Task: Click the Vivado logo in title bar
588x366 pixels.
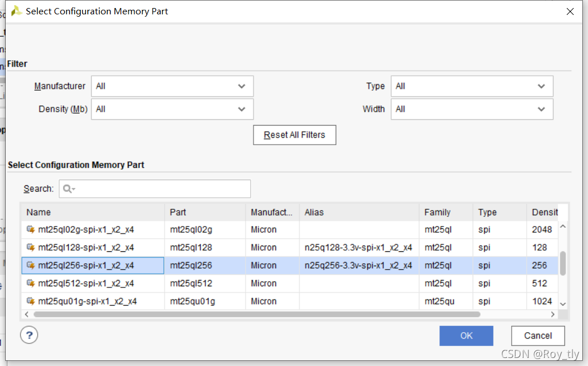Action: (16, 11)
